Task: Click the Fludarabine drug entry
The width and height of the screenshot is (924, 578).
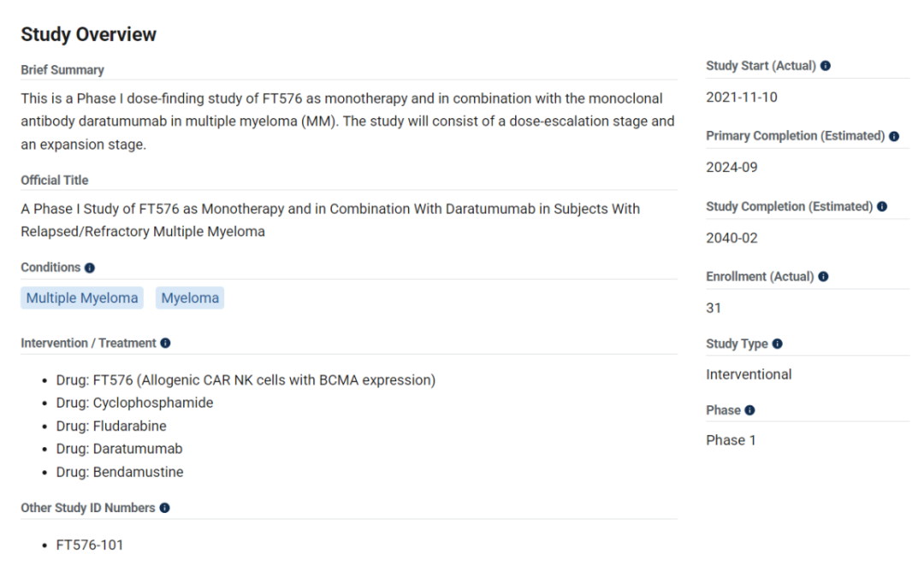Action: pos(111,426)
